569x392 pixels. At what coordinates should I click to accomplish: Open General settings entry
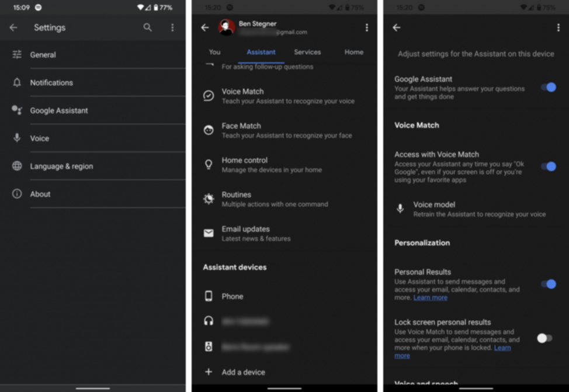pyautogui.click(x=93, y=55)
